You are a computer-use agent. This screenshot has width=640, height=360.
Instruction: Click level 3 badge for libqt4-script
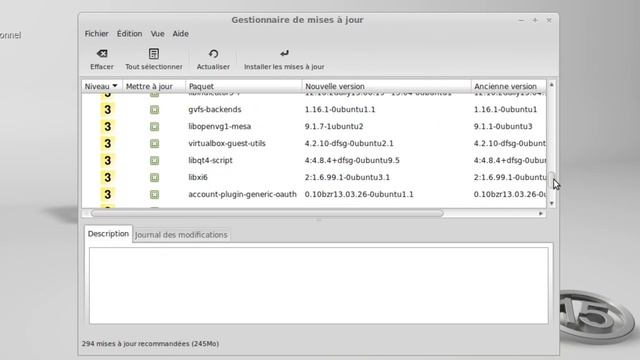click(107, 160)
